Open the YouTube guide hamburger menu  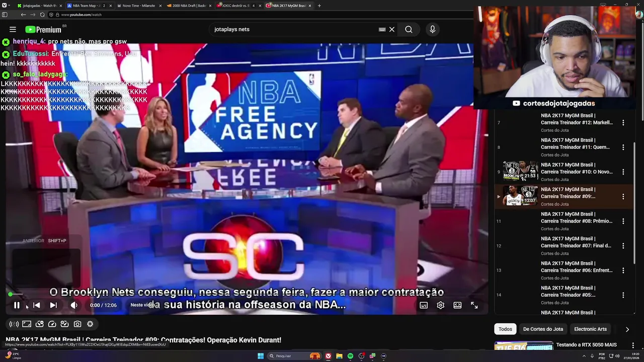(x=13, y=30)
